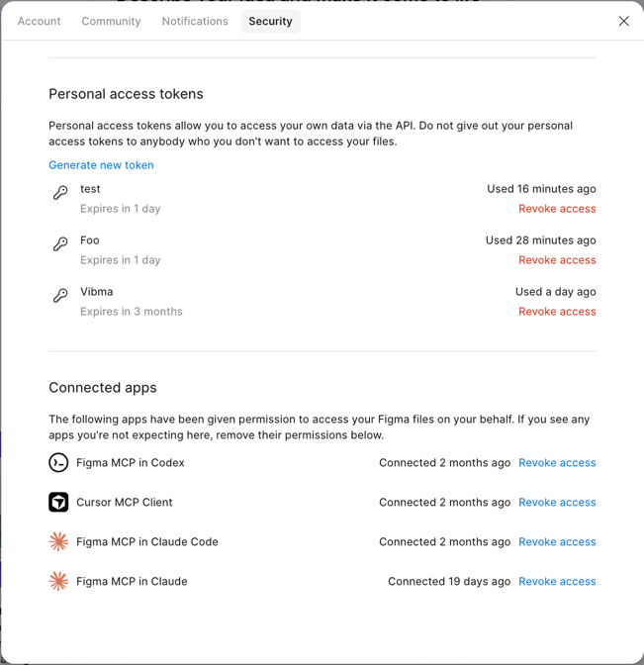Revoke access for Figma MCP in Codex

(x=557, y=463)
